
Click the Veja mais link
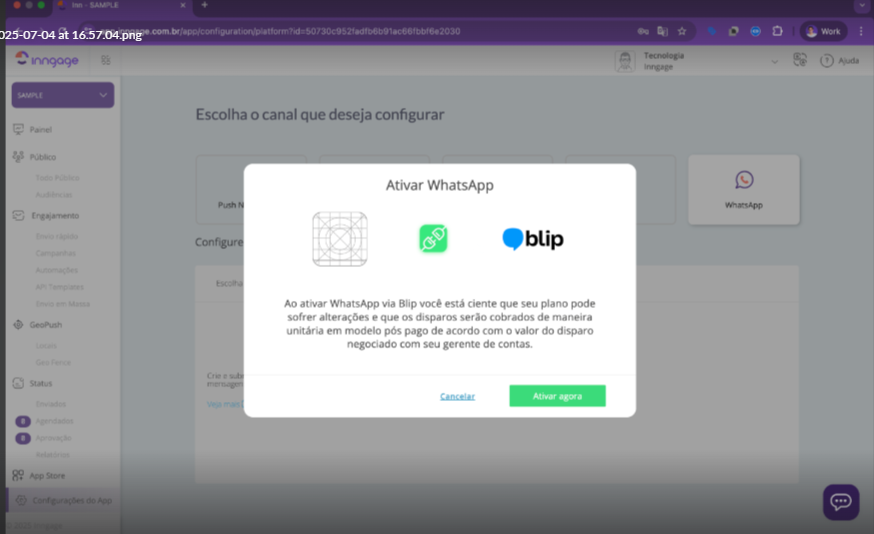[x=225, y=404]
